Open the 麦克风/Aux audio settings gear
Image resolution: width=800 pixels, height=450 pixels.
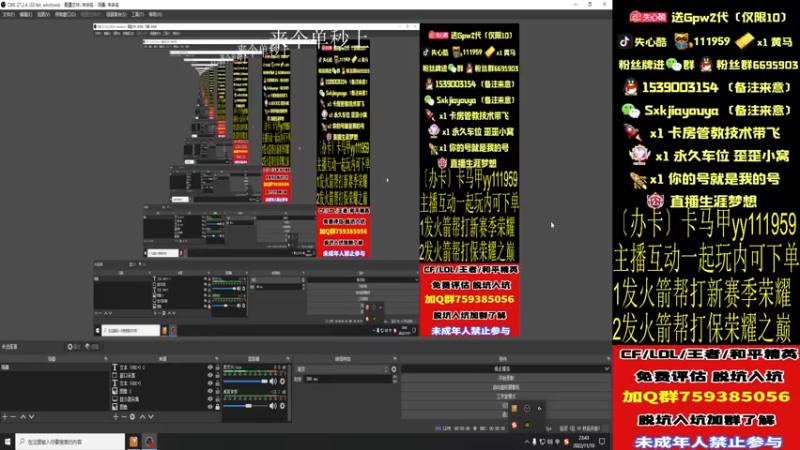283,381
